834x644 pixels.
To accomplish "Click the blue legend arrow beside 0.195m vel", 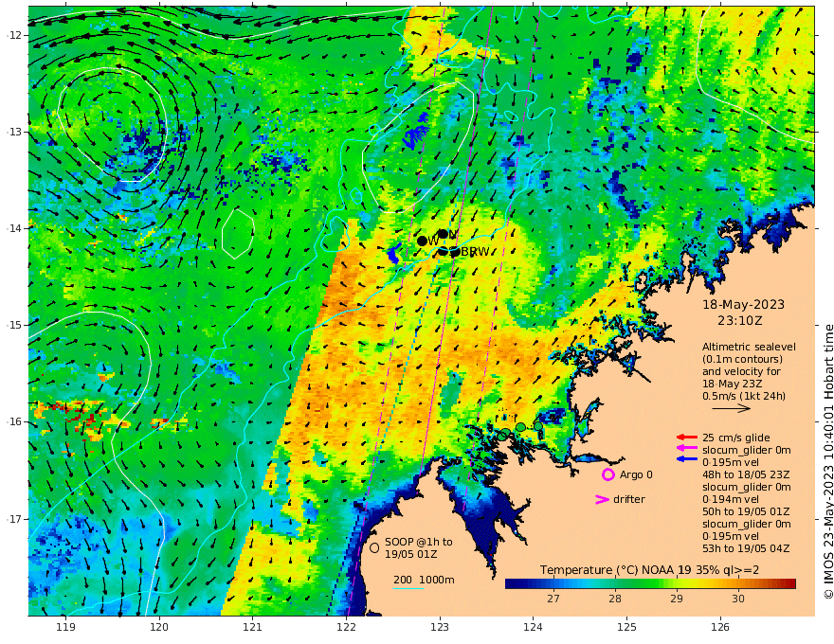I will click(x=687, y=458).
